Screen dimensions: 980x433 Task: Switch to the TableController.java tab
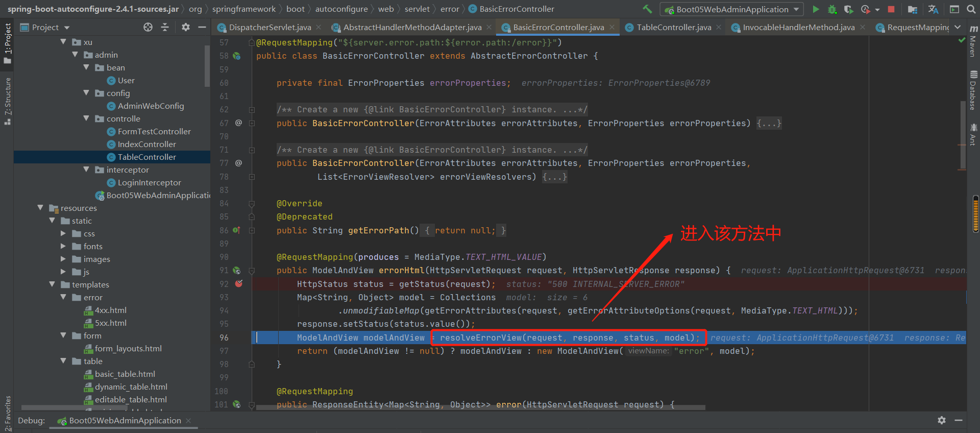tap(673, 27)
